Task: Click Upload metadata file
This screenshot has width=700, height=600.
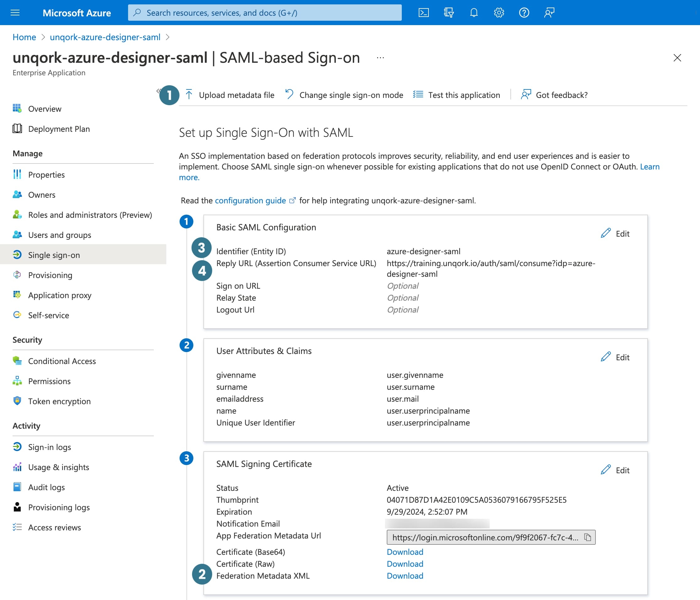Action: click(230, 95)
